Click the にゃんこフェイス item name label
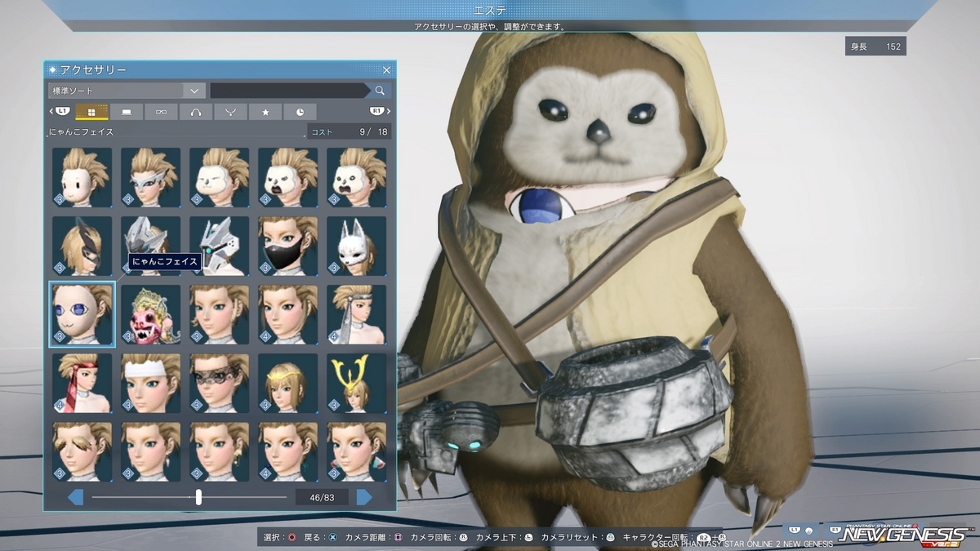This screenshot has width=980, height=551. point(81,131)
